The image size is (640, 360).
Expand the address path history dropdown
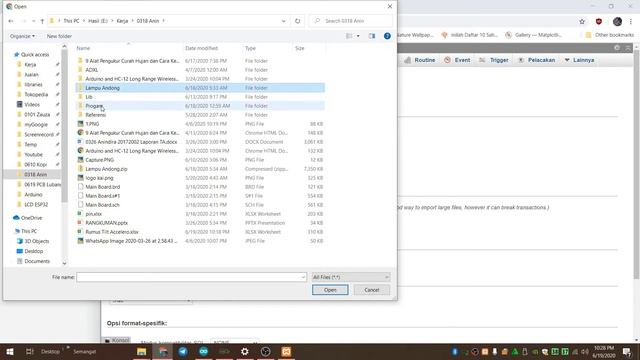click(x=284, y=21)
